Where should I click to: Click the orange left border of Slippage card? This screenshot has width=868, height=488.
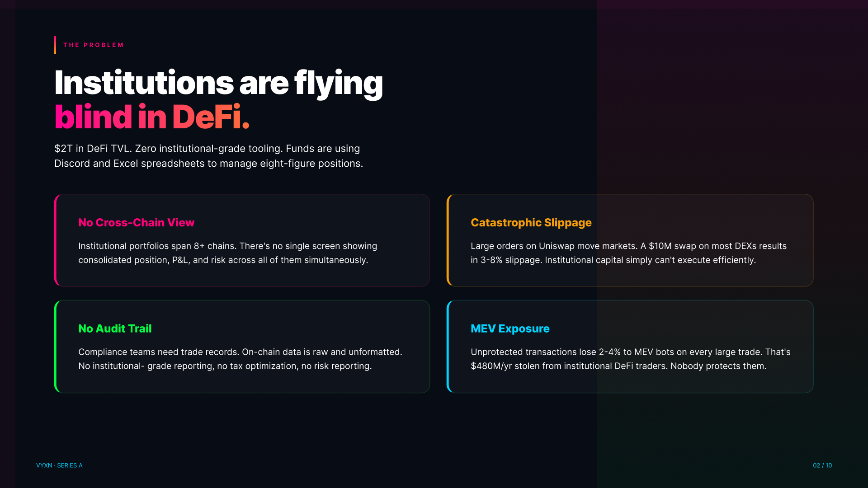448,240
